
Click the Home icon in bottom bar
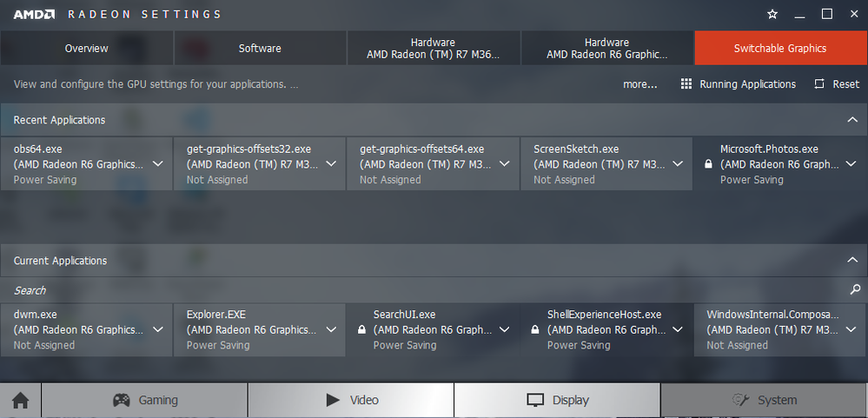[21, 400]
